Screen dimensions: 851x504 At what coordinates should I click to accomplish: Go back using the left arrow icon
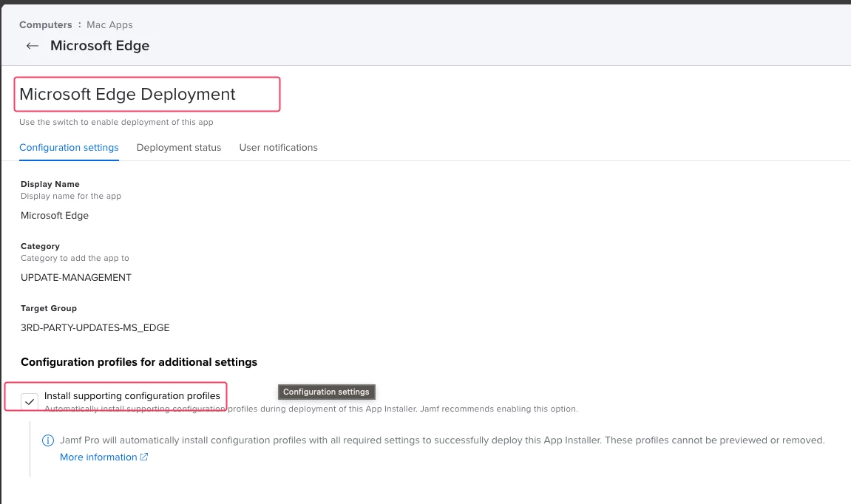[x=32, y=46]
